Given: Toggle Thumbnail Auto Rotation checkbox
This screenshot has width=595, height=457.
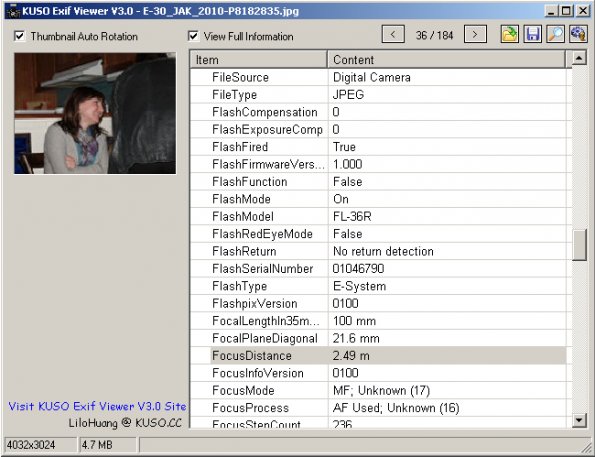Looking at the screenshot, I should pos(19,36).
